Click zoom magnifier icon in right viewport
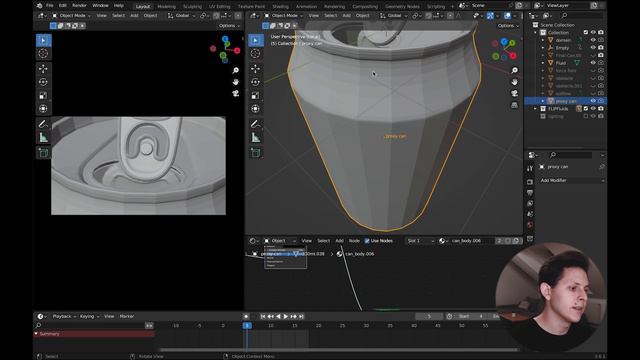 coord(514,71)
